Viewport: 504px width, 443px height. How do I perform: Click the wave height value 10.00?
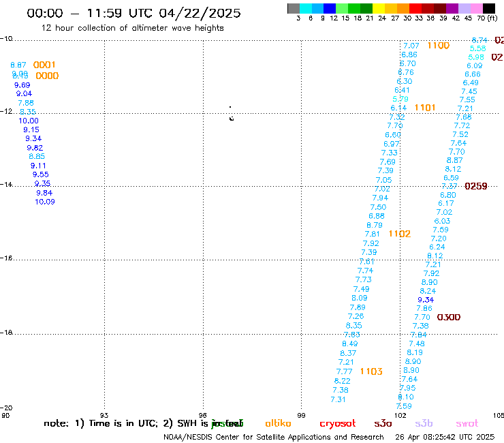point(29,121)
